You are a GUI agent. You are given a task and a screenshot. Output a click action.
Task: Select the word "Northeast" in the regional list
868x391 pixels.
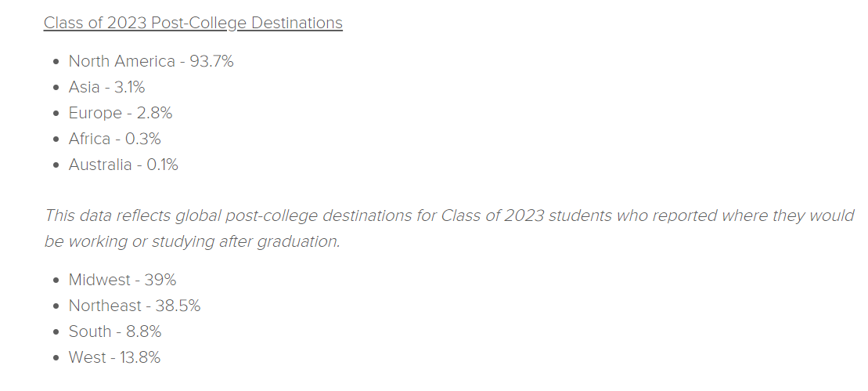(x=105, y=306)
